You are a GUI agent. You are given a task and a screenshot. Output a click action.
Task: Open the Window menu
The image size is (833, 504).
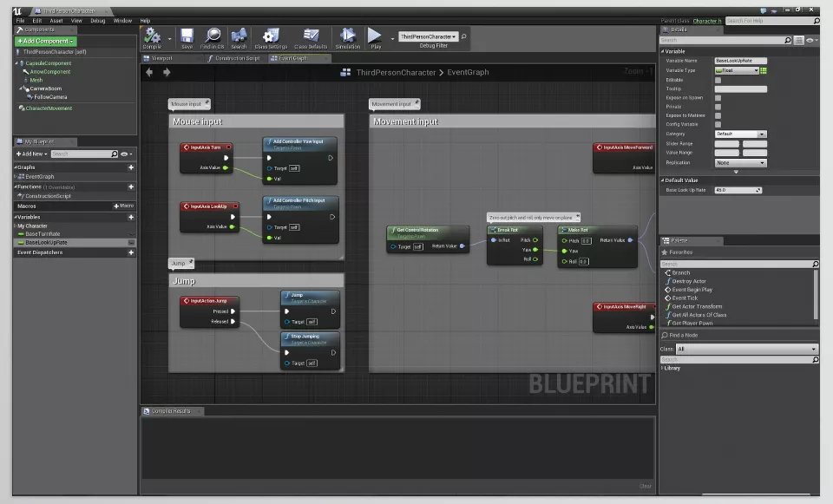[122, 21]
